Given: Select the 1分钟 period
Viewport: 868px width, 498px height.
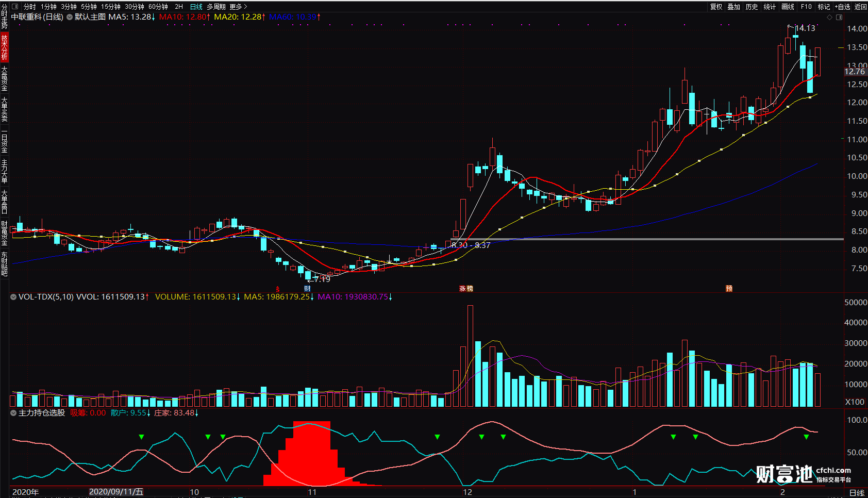Looking at the screenshot, I should pos(48,7).
